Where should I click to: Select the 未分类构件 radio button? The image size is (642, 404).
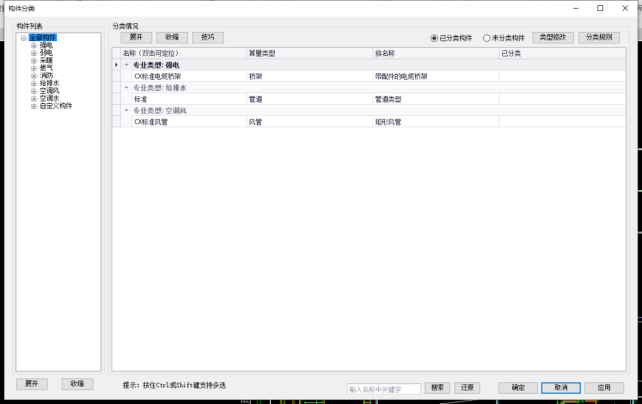(x=487, y=38)
